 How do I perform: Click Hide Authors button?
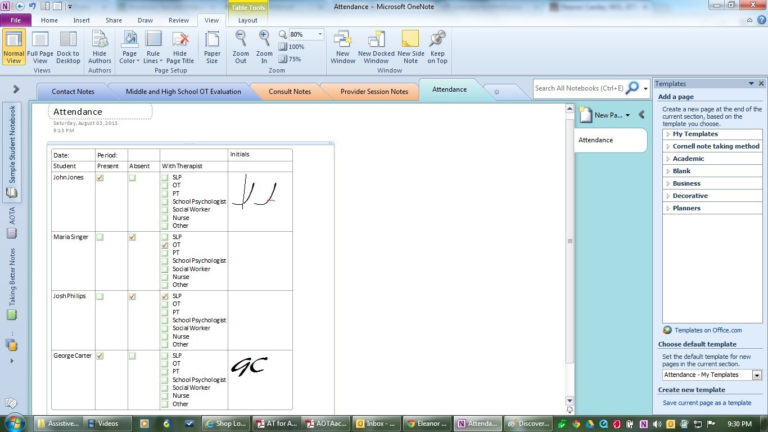(x=99, y=47)
